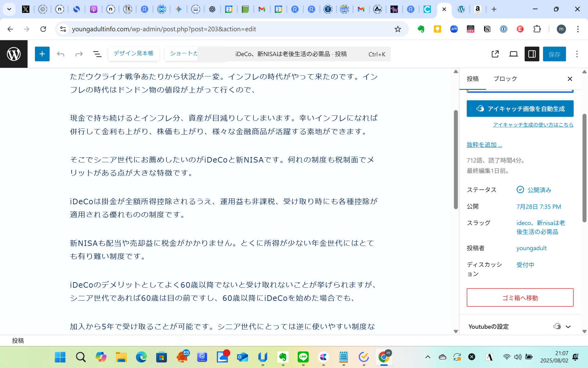Edit the publish date 7月28日 7:35 PM
Screen dimensions: 588x368
539,207
